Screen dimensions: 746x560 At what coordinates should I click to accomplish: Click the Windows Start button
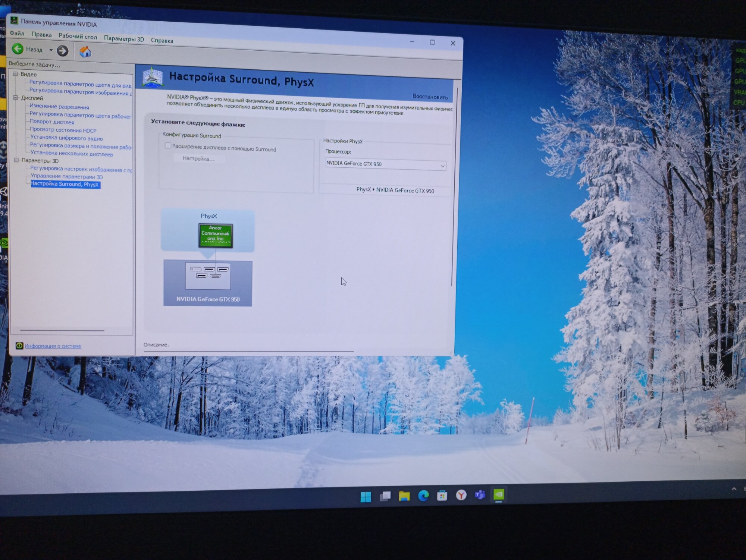pyautogui.click(x=366, y=496)
